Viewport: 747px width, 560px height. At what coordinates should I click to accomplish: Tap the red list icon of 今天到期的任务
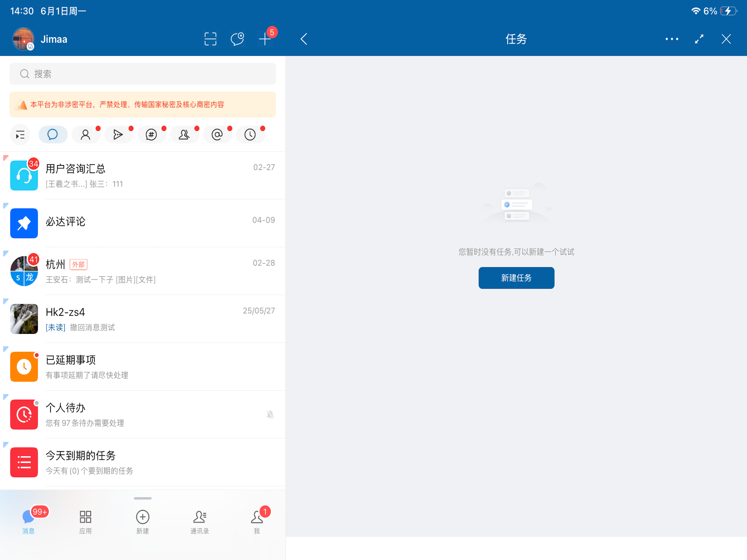tap(24, 462)
